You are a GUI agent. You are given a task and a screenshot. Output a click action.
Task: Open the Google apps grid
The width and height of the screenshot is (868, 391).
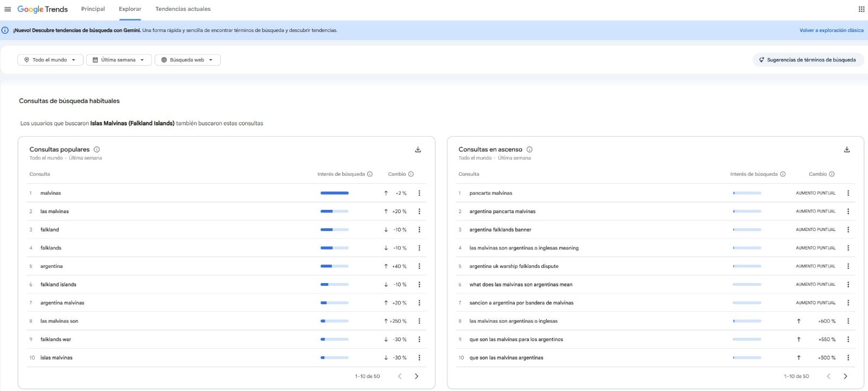861,9
